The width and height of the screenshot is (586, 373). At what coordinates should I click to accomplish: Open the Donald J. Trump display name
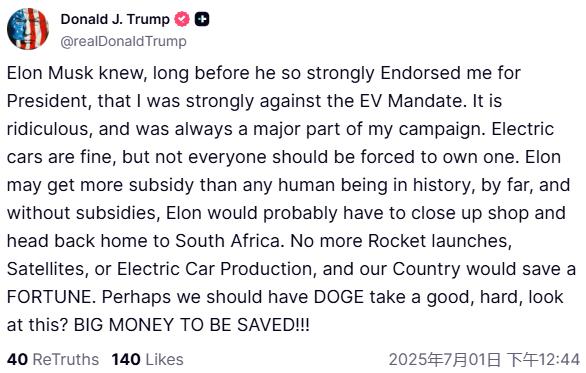pos(115,19)
